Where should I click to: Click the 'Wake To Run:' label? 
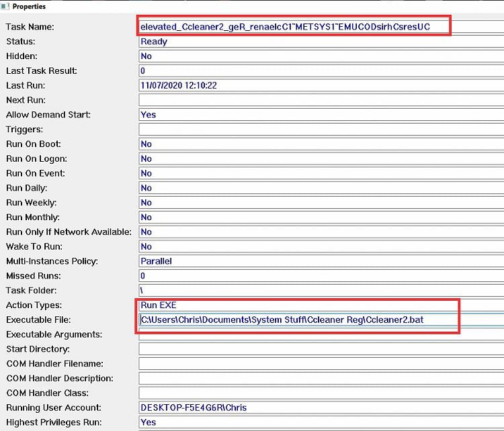click(x=34, y=246)
